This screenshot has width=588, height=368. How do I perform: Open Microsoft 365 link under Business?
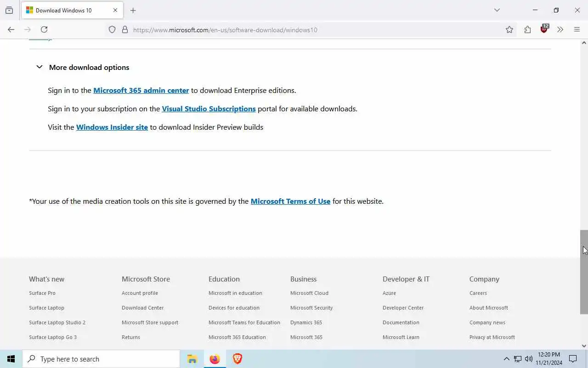click(306, 337)
